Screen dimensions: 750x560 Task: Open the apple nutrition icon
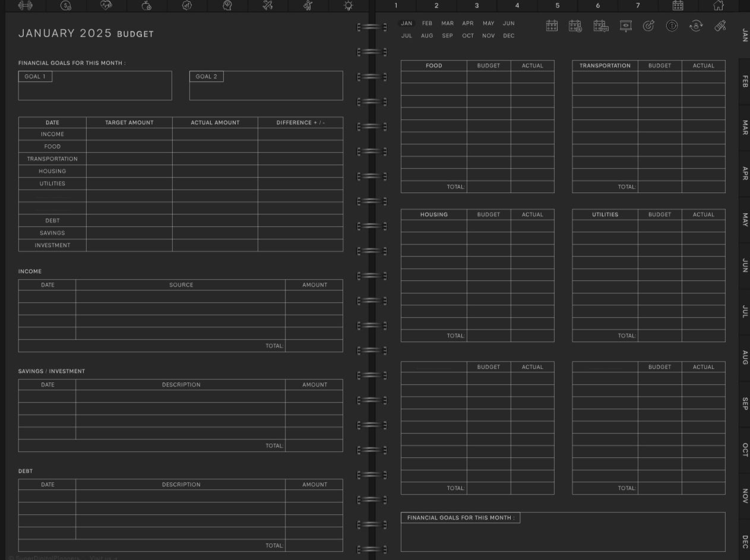pos(147,5)
